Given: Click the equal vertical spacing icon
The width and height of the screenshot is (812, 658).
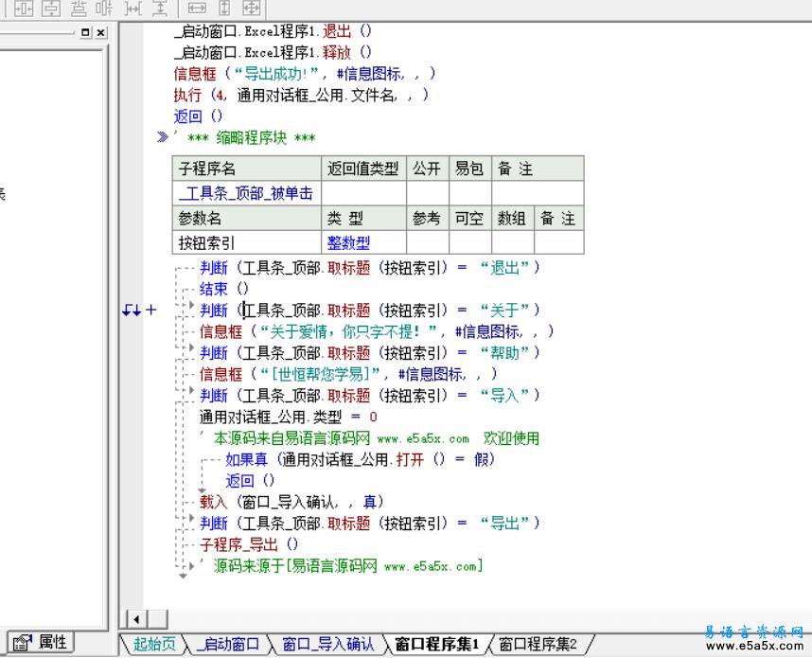Looking at the screenshot, I should pyautogui.click(x=161, y=8).
